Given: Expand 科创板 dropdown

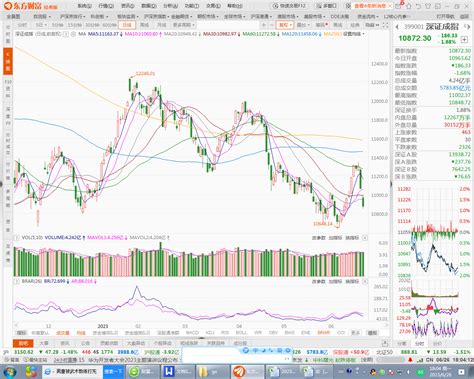Looking at the screenshot, I should pyautogui.click(x=98, y=16).
